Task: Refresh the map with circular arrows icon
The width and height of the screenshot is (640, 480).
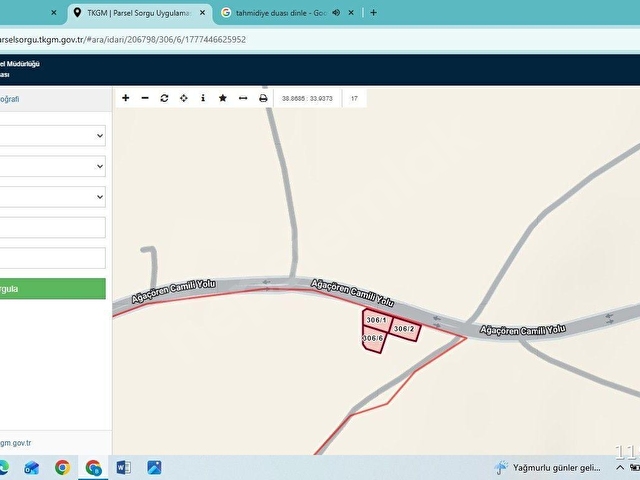Action: pyautogui.click(x=164, y=98)
